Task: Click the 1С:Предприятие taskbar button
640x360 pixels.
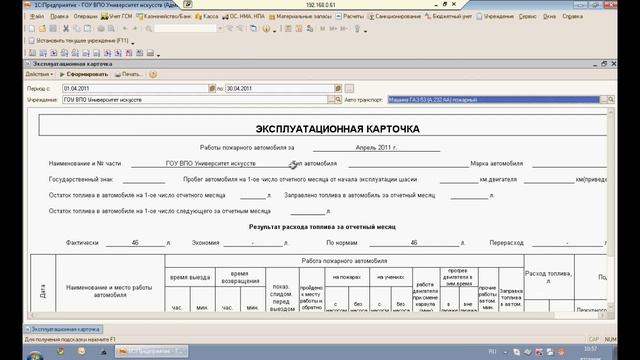Action: [152, 351]
